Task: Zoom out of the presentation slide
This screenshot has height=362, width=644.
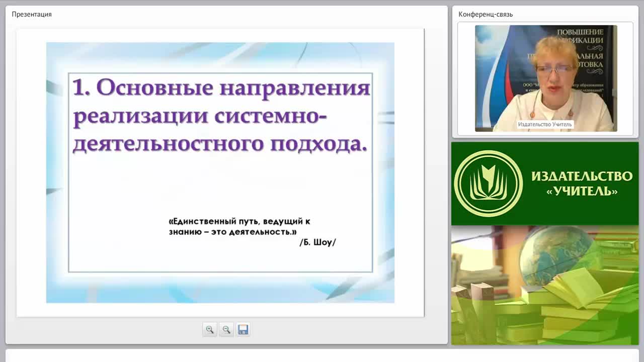Action: (226, 330)
